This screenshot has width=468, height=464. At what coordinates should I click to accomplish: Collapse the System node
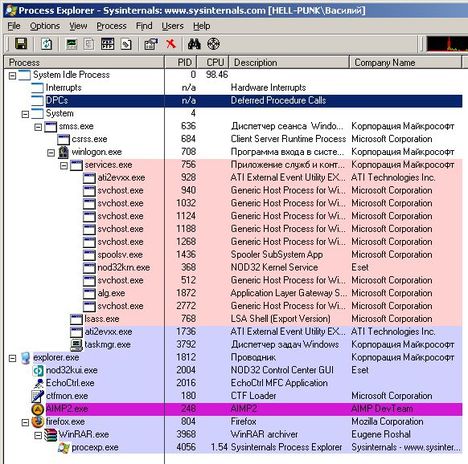[25, 114]
